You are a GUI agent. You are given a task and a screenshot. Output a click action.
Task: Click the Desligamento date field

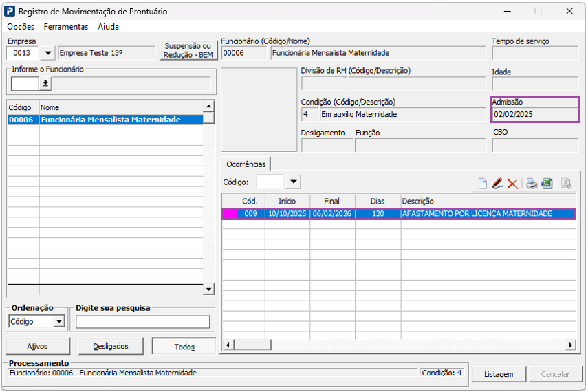327,145
